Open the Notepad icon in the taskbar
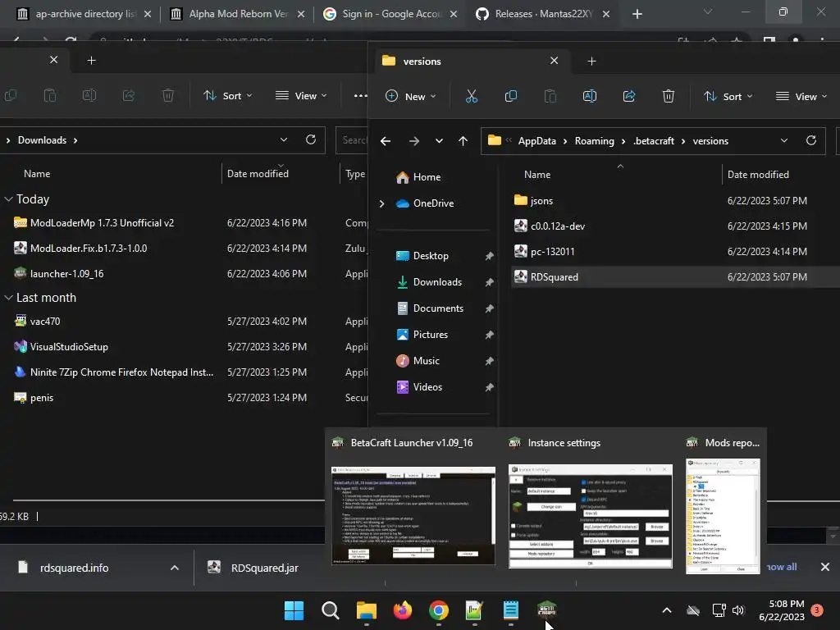 point(510,610)
